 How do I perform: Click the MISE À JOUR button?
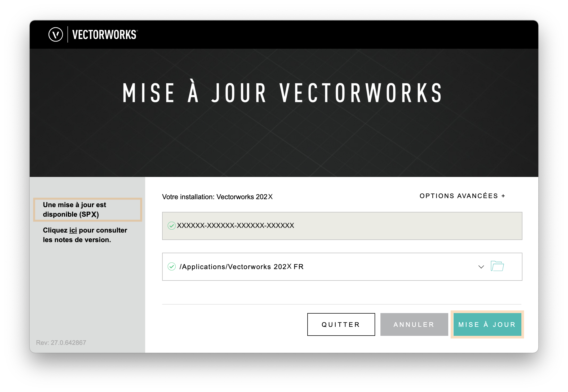point(487,324)
